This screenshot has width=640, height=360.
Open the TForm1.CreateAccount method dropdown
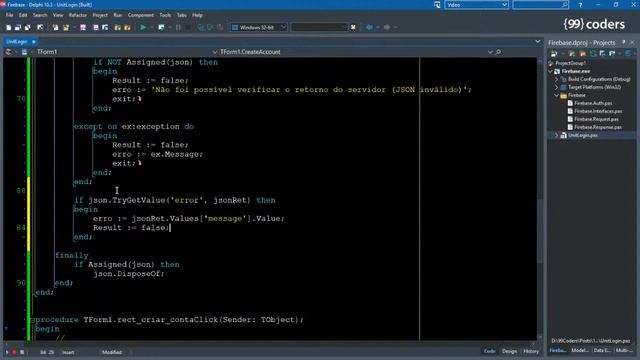(x=490, y=52)
